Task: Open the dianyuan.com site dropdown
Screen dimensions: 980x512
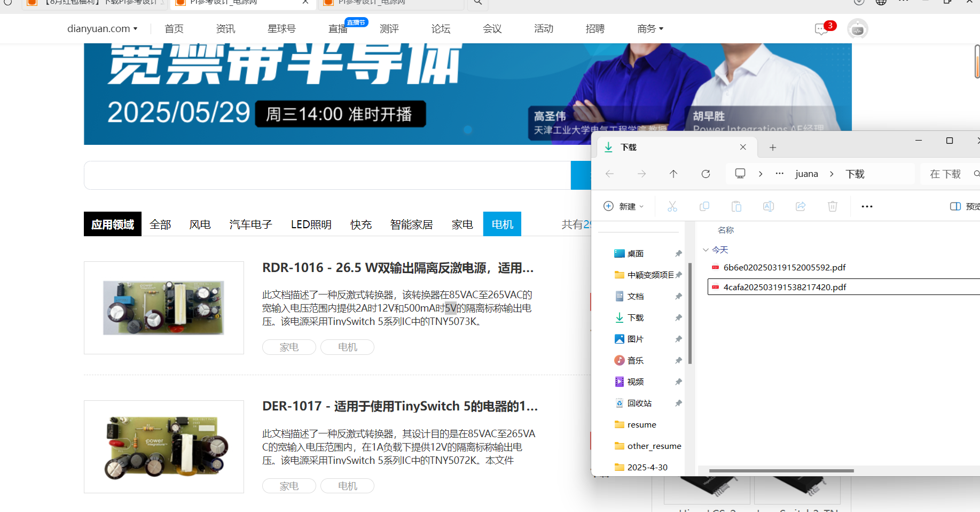Action: point(102,28)
